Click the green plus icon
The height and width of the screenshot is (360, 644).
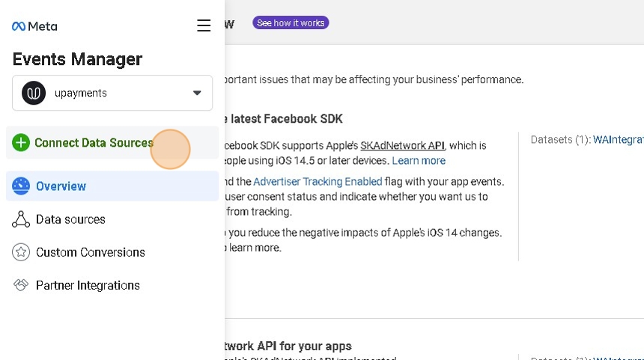(x=21, y=143)
